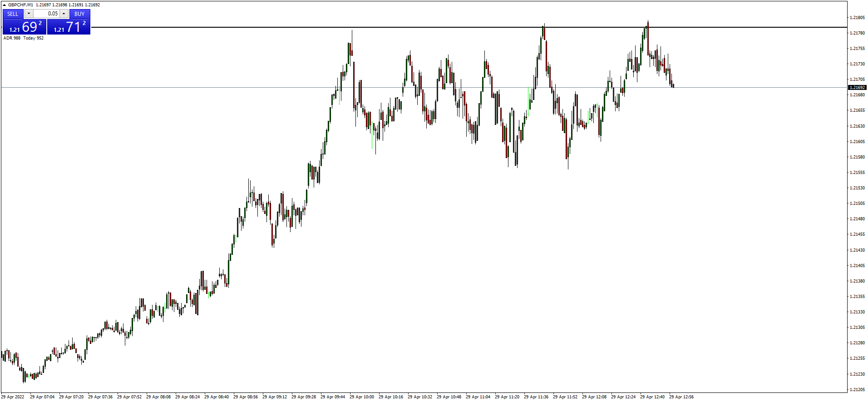868x402 pixels.
Task: Select the GBPCHF,M1 chart title text
Action: (x=20, y=5)
